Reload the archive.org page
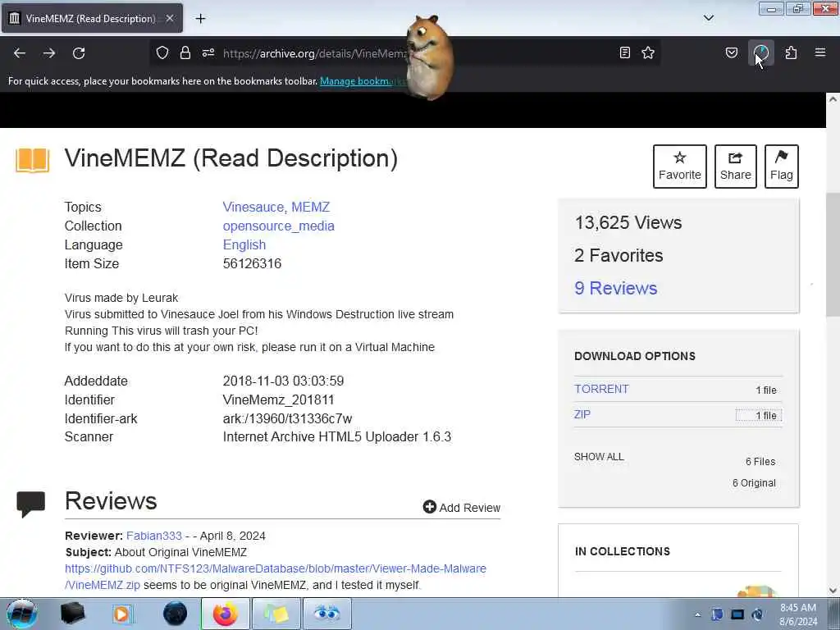 pyautogui.click(x=79, y=53)
